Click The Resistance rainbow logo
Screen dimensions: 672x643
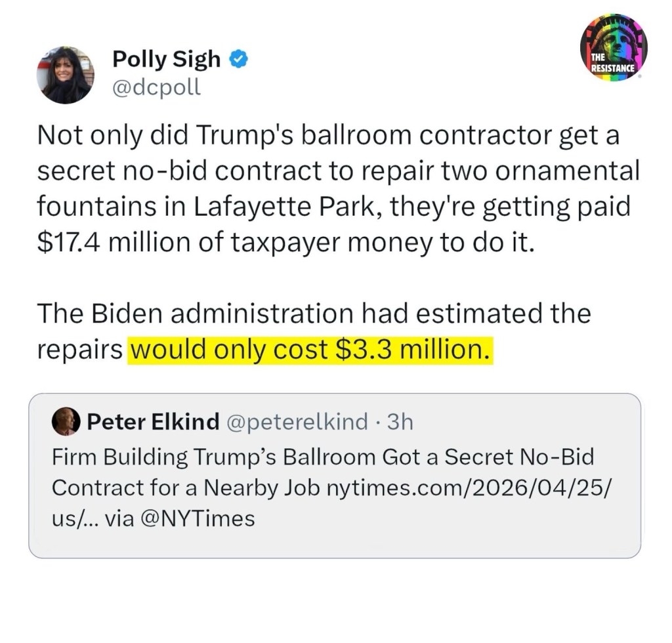tap(614, 48)
